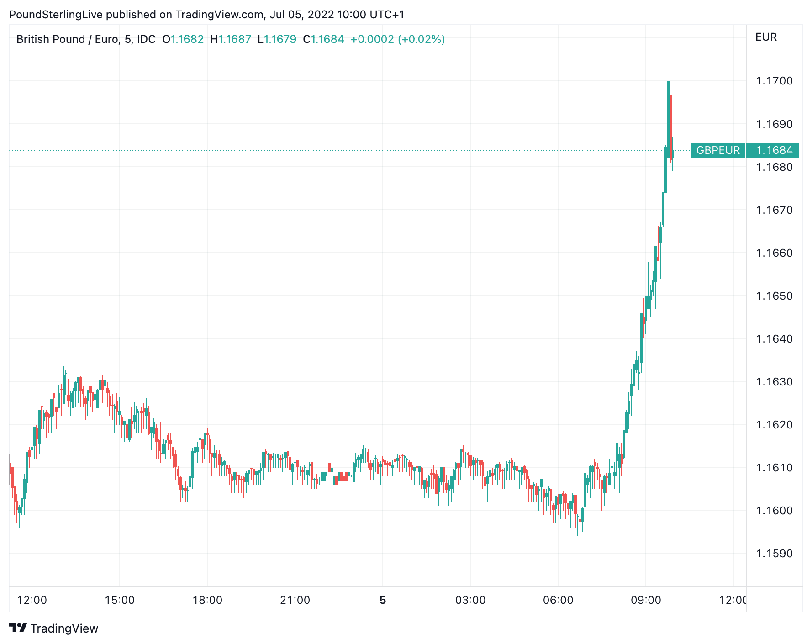Click the open value O1.1682 in legend
This screenshot has height=644, width=812.
[x=183, y=39]
